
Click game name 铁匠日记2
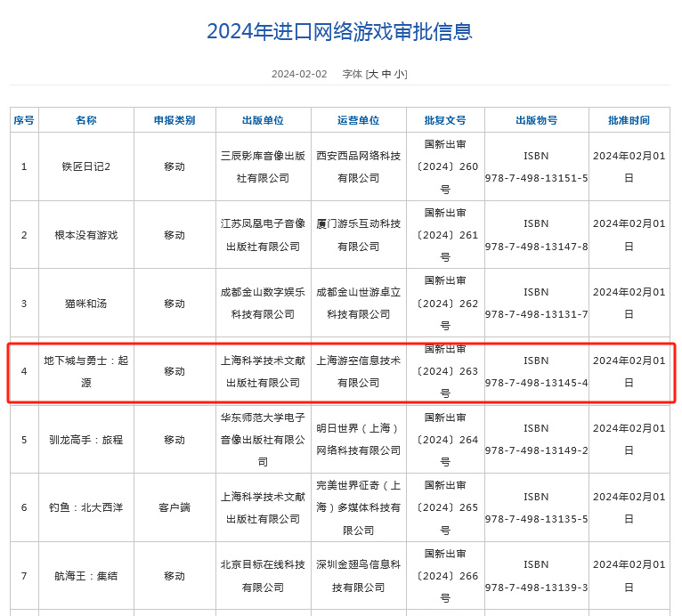[x=86, y=166]
